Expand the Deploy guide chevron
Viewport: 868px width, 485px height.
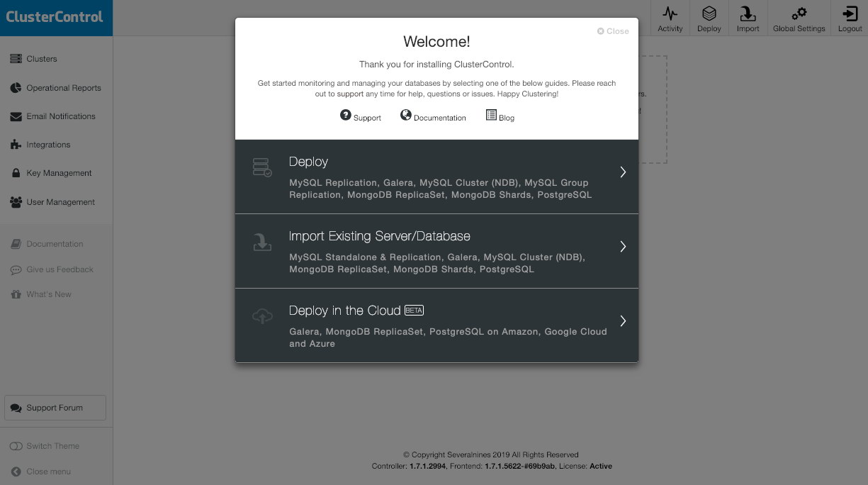(623, 172)
